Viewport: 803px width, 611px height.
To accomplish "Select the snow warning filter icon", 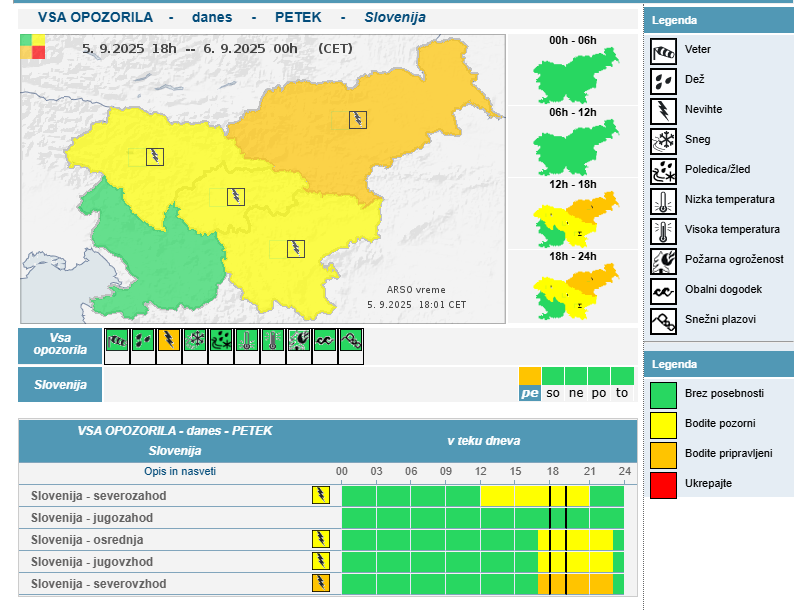I will coord(195,341).
